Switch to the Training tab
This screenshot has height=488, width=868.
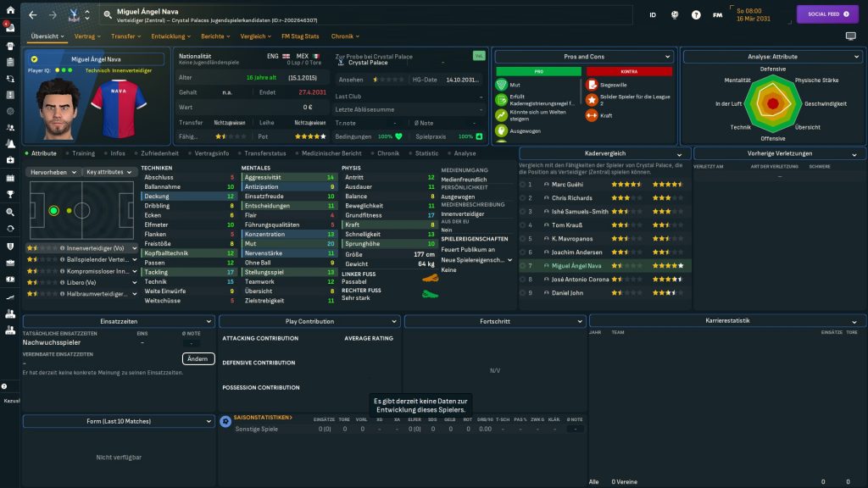point(82,153)
